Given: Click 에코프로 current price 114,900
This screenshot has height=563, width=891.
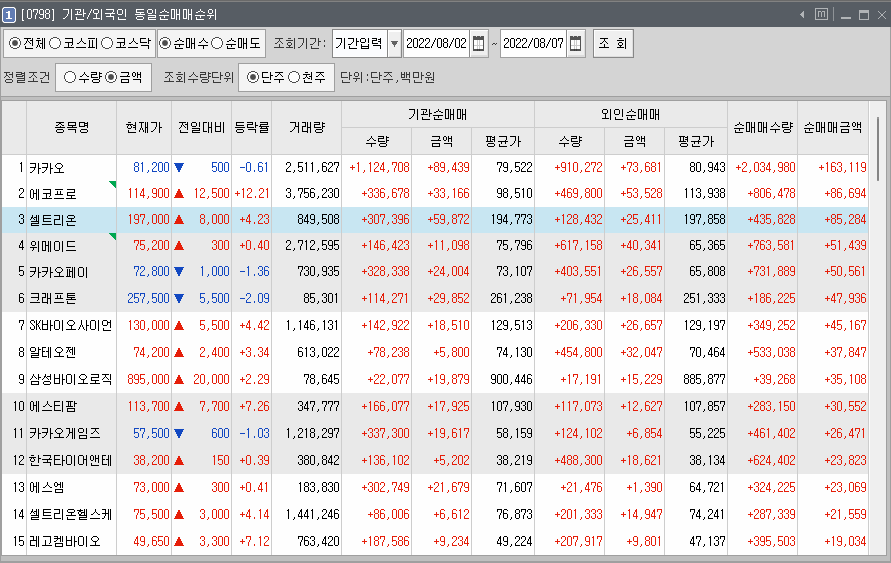Looking at the screenshot, I should (148, 194).
